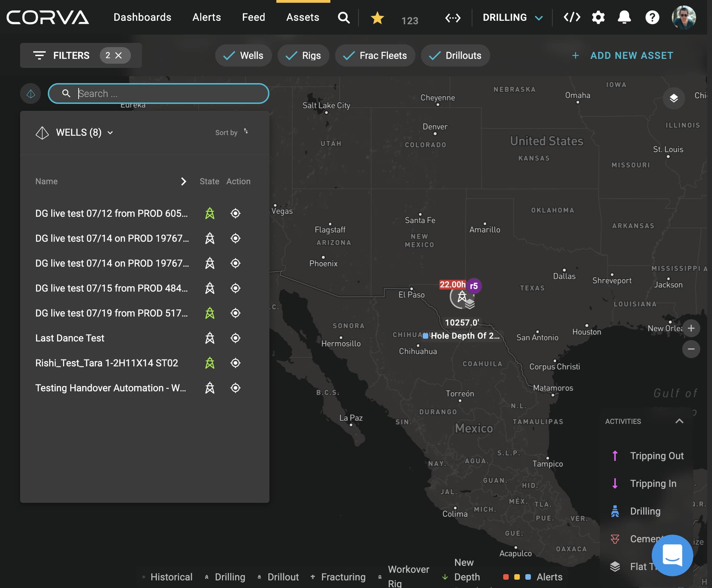Open Testing Handover Automation well
712x588 pixels.
click(111, 388)
